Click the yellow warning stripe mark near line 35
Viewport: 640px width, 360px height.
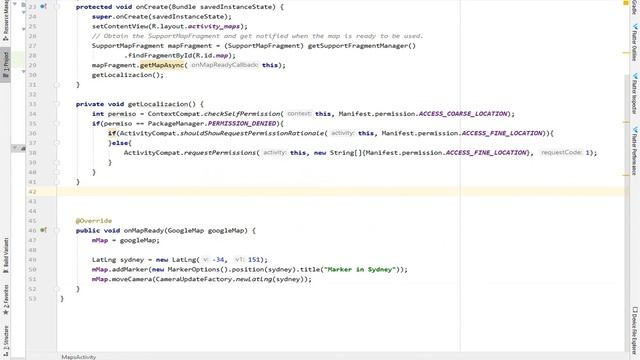coord(626,122)
